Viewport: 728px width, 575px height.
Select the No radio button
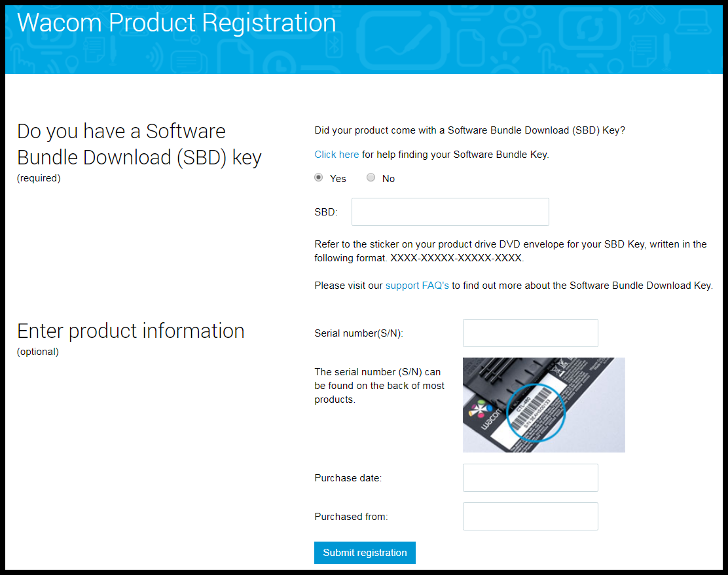pos(371,177)
